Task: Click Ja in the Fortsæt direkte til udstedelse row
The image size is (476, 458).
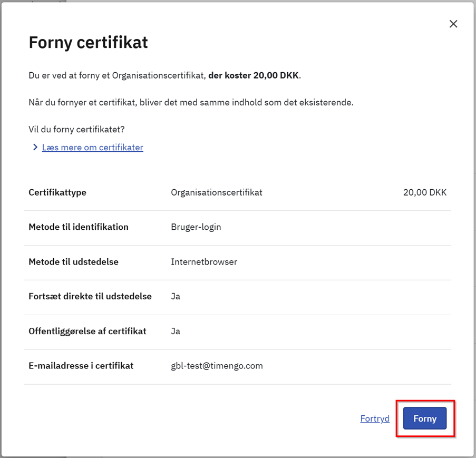Action: tap(176, 296)
